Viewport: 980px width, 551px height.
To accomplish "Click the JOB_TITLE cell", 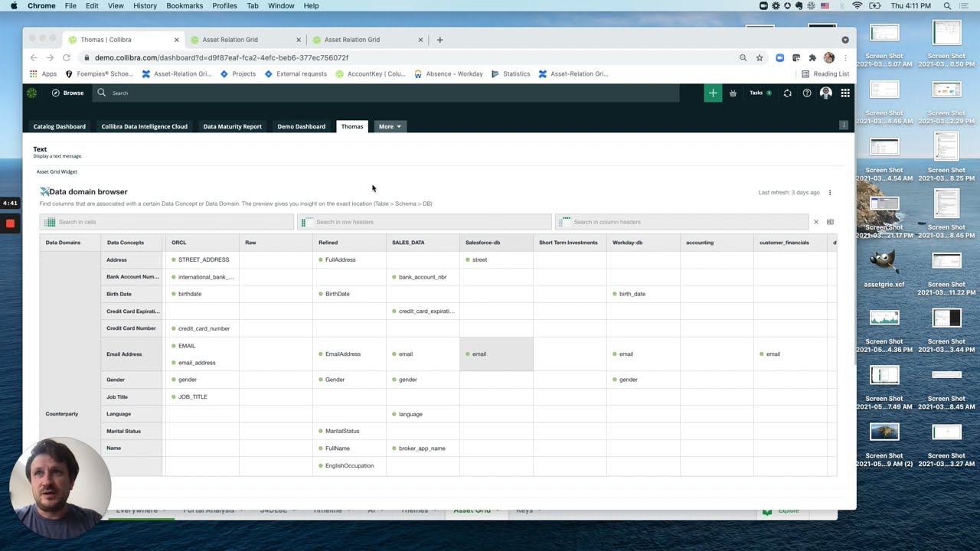I will coord(202,396).
